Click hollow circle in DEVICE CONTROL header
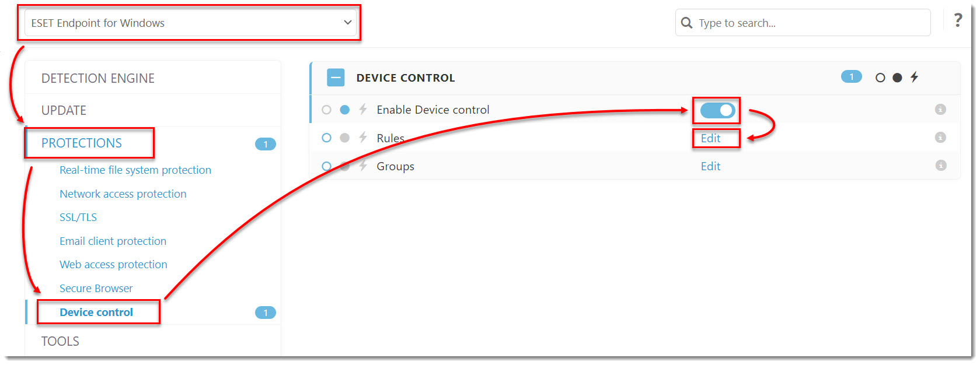This screenshot has width=980, height=365. (x=880, y=78)
